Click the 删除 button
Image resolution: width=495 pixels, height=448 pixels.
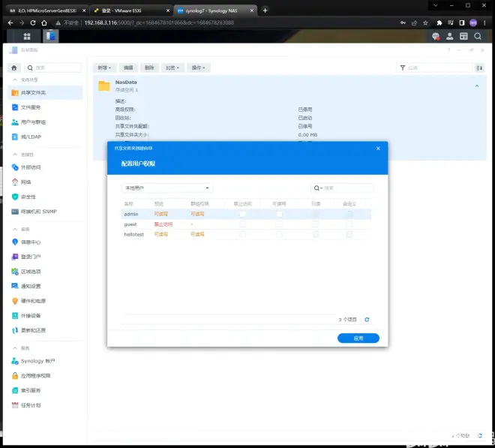tap(149, 68)
